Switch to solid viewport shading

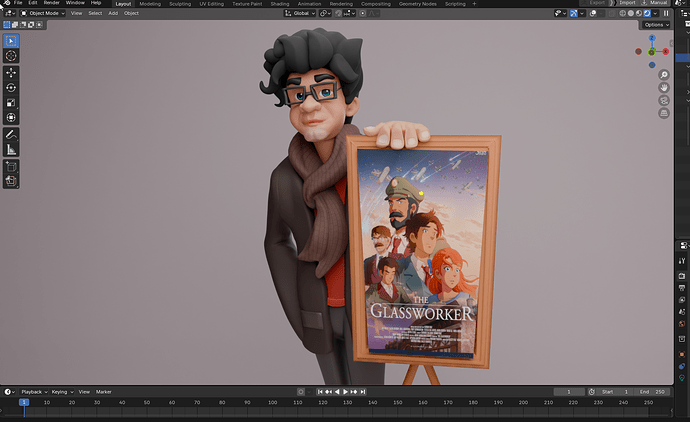coord(631,13)
